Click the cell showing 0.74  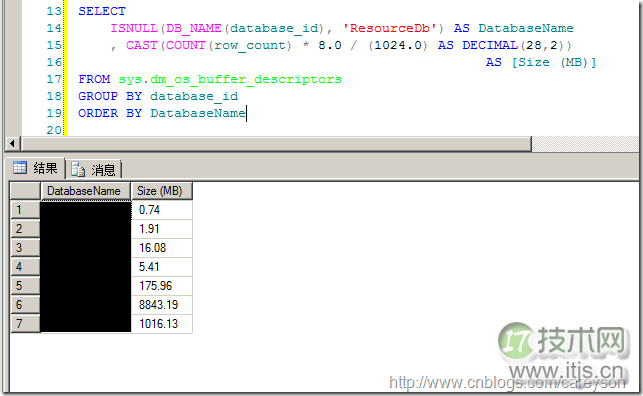click(162, 210)
